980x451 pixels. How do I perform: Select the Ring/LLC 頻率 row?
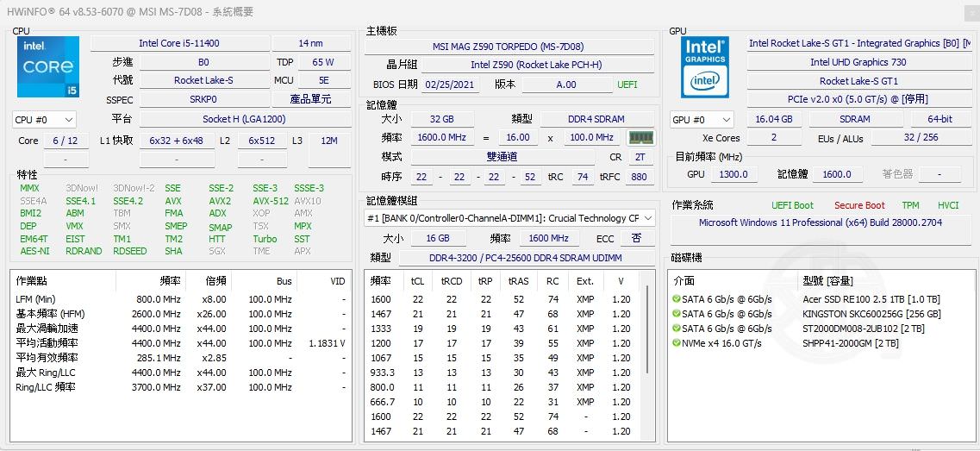(181, 387)
